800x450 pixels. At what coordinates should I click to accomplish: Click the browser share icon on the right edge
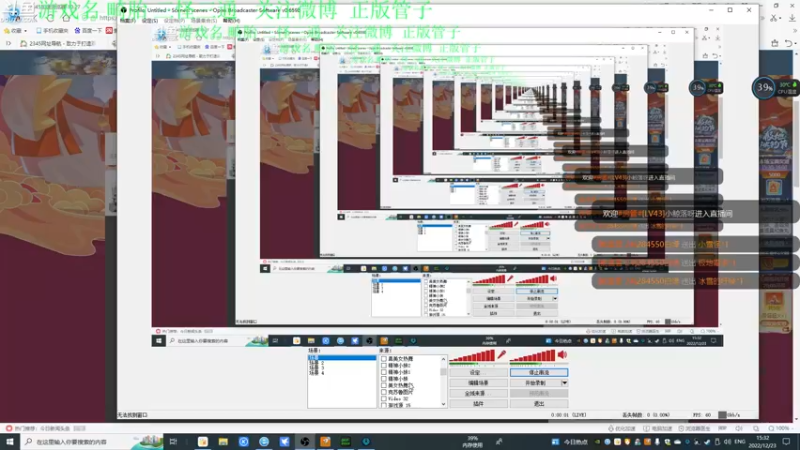[774, 43]
